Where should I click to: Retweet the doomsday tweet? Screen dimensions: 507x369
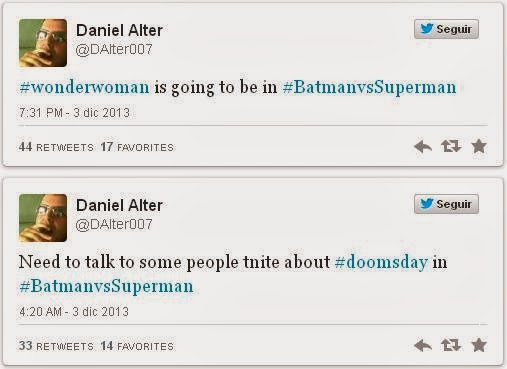tap(451, 345)
